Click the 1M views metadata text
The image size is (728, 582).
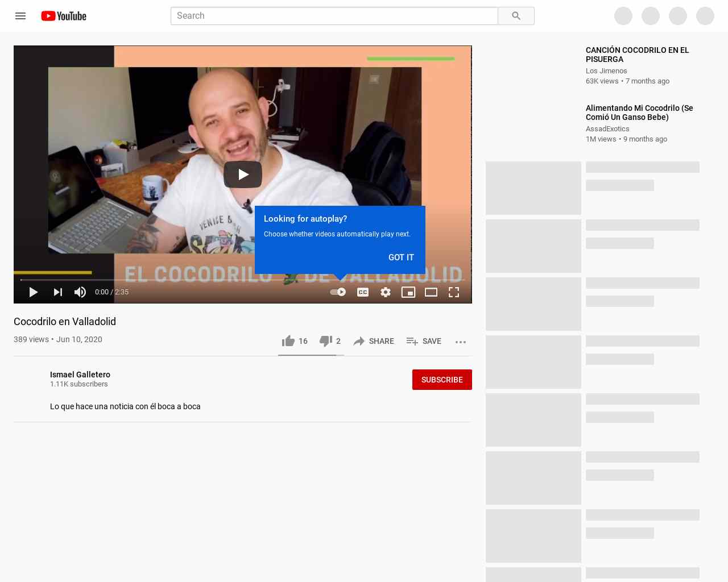click(x=601, y=139)
